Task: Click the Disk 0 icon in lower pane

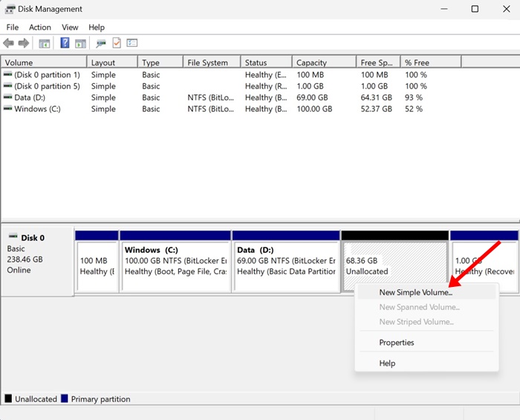Action: pyautogui.click(x=13, y=236)
